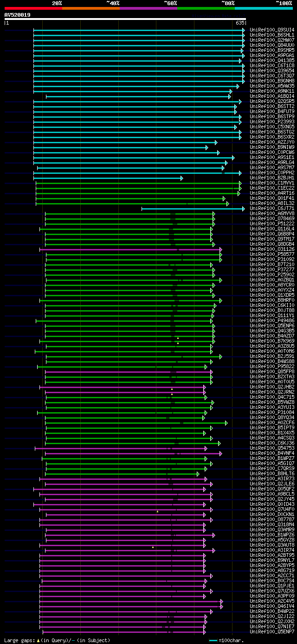Click the UniRef100_A0ZBQ1 label
The image size is (297, 644).
[x=272, y=280]
